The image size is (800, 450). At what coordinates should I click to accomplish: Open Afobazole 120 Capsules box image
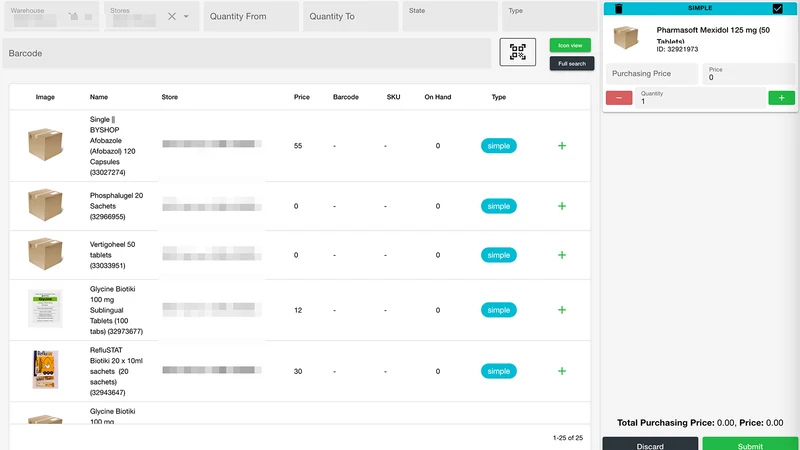click(45, 144)
